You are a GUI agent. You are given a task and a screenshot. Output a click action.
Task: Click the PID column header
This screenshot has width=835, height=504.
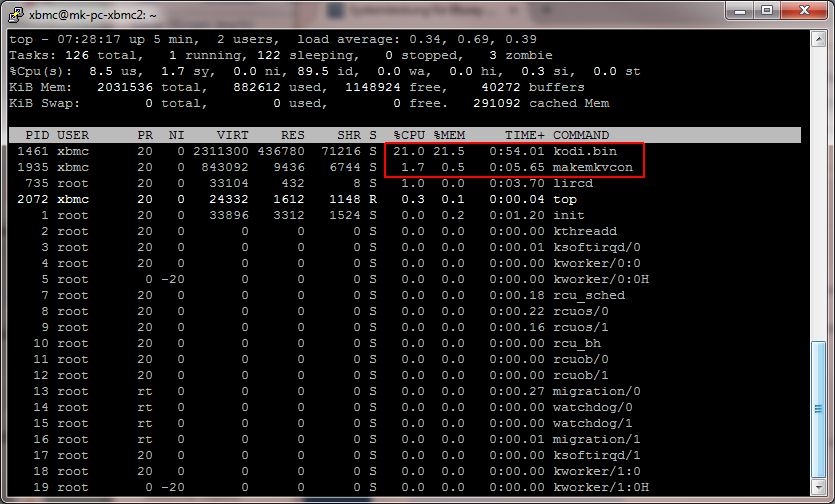coord(37,135)
